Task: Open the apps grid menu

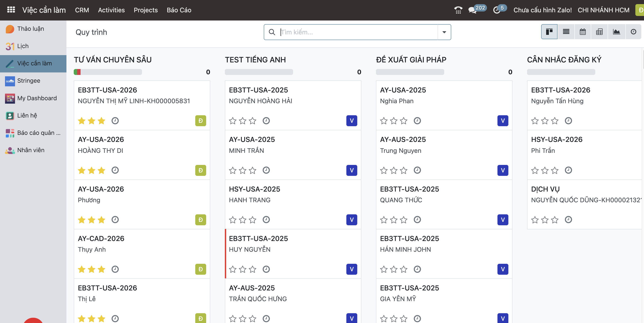Action: (11, 10)
